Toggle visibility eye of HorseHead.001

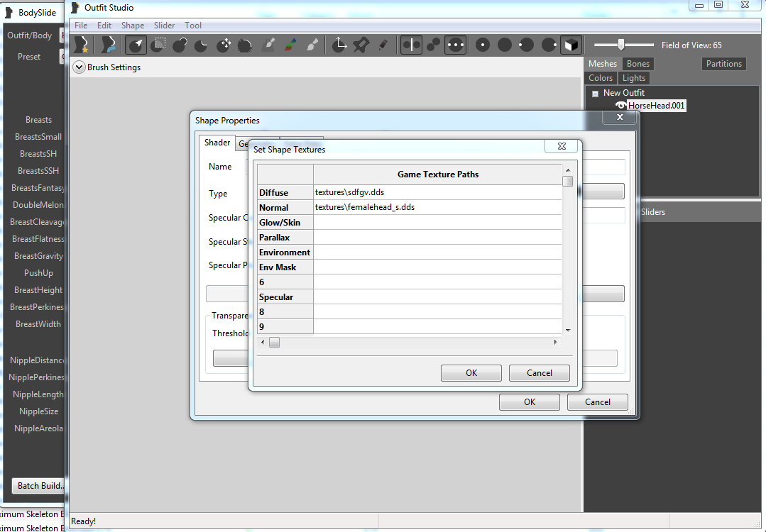point(621,106)
